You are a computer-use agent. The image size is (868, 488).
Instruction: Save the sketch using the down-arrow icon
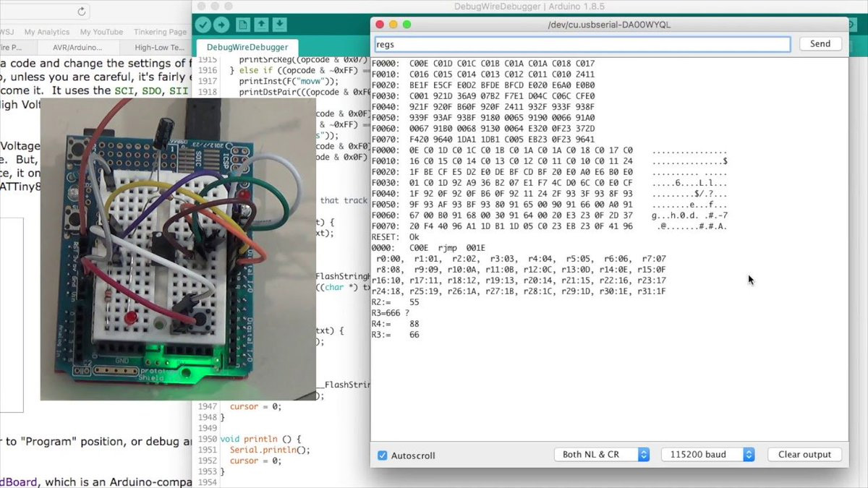[x=278, y=25]
